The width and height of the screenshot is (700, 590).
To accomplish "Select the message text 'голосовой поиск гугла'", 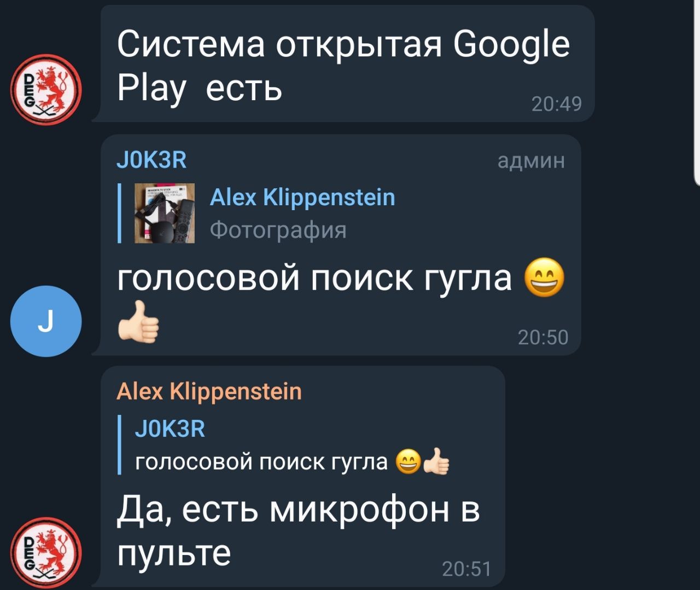I will pos(314,279).
